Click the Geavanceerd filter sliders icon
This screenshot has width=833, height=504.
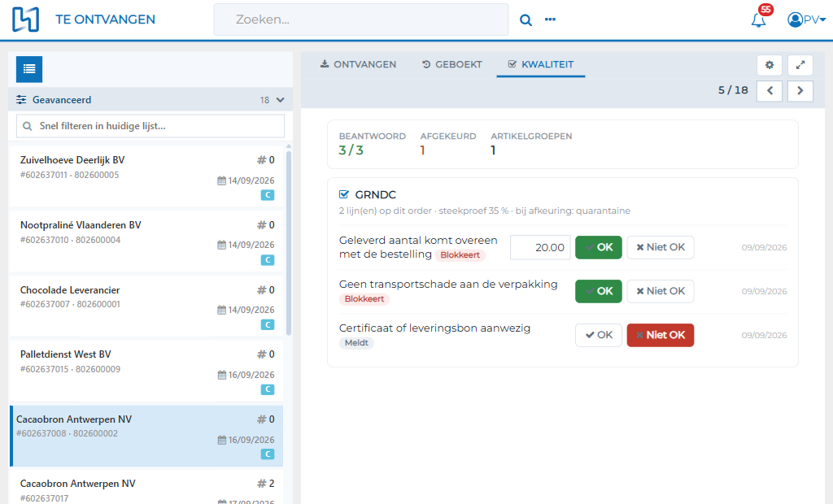click(21, 100)
